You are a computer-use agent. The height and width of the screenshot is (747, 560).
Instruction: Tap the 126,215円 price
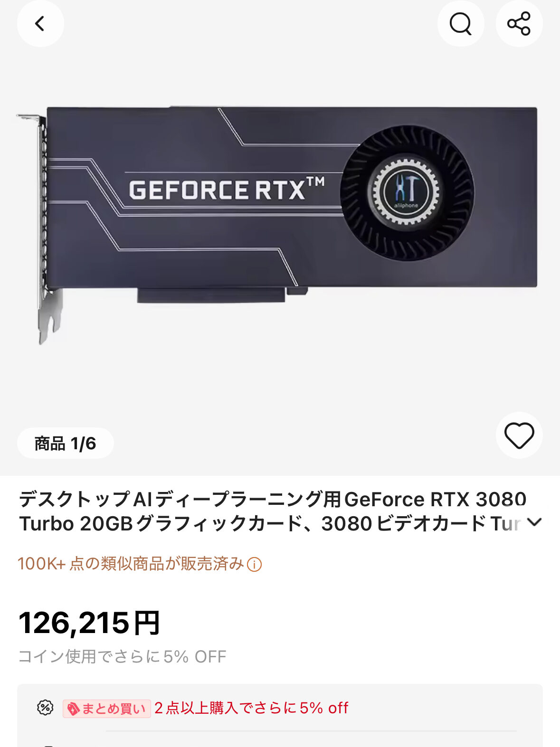click(89, 623)
